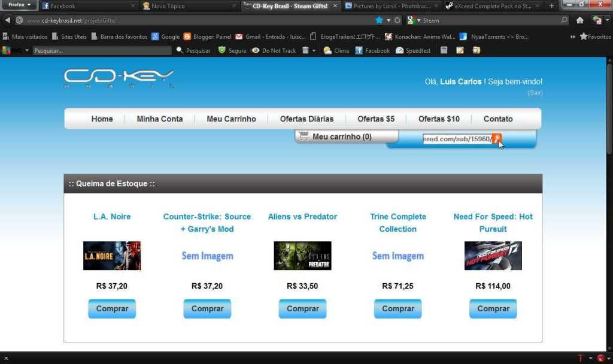This screenshot has width=613, height=364.
Task: Click Comprar for Trine Complete Collection
Action: 398,308
